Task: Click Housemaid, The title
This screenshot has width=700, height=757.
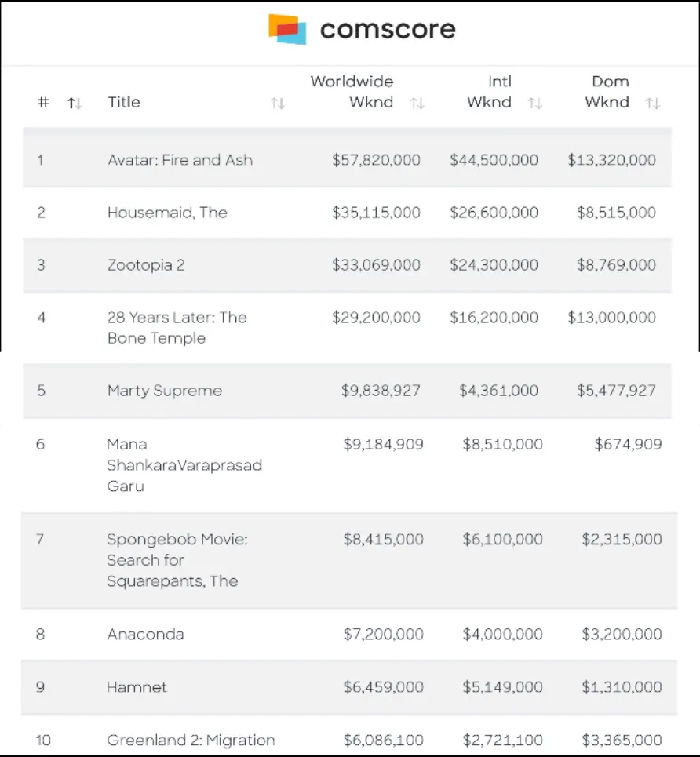Action: [167, 213]
